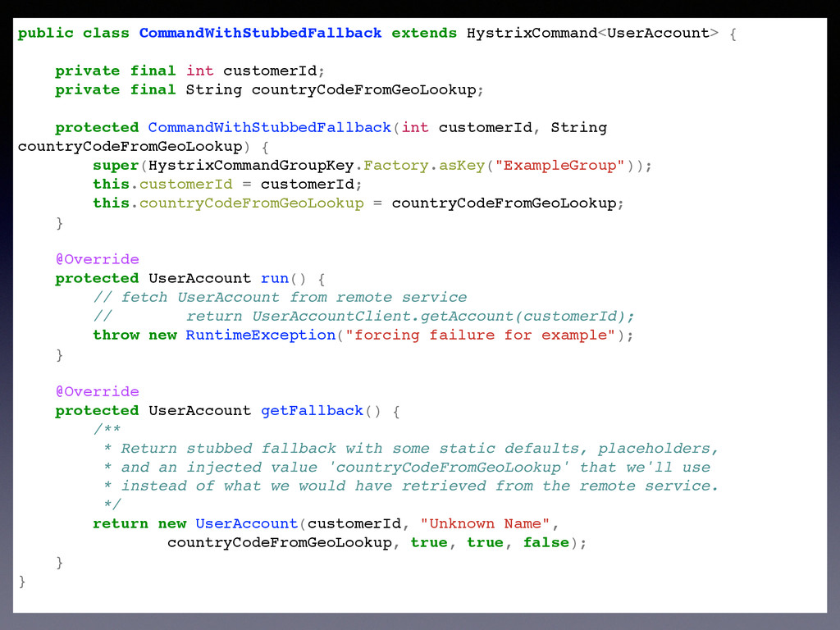Click the "forcing failure for example" string
This screenshot has height=630, width=840.
point(480,335)
